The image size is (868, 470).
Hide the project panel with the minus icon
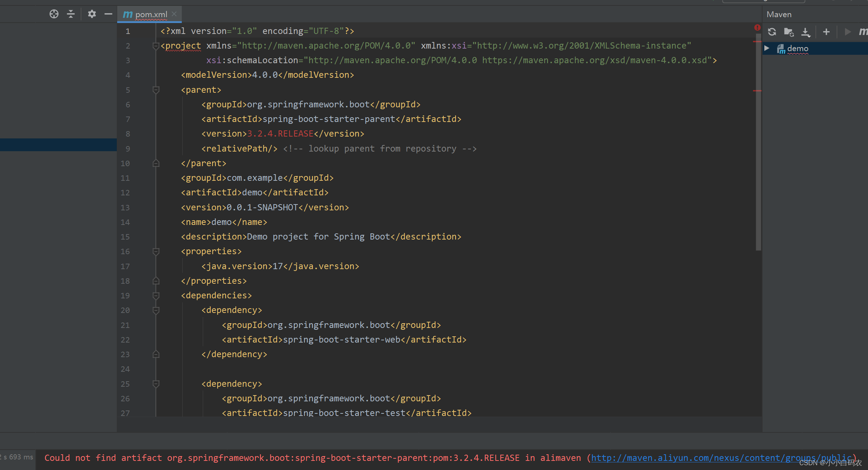108,14
